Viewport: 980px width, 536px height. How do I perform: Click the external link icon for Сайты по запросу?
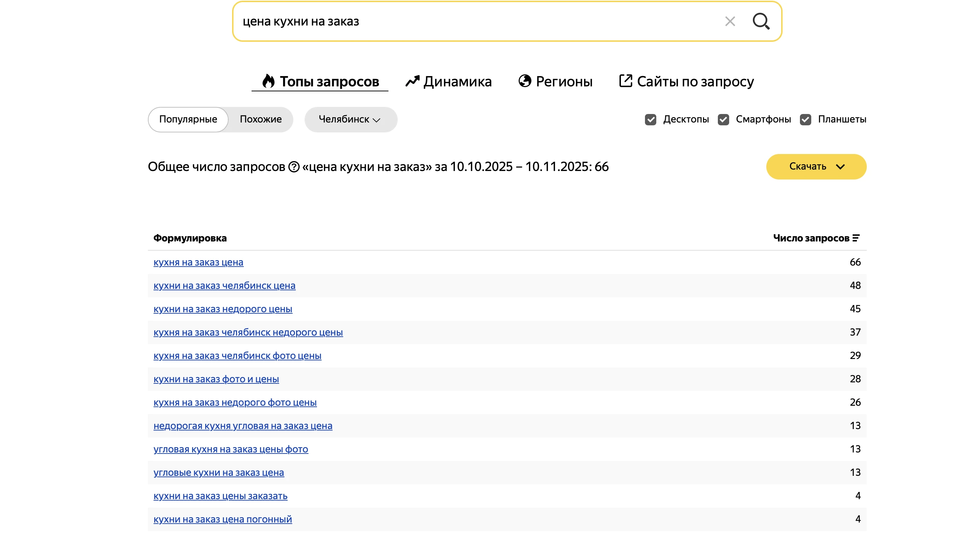(626, 81)
